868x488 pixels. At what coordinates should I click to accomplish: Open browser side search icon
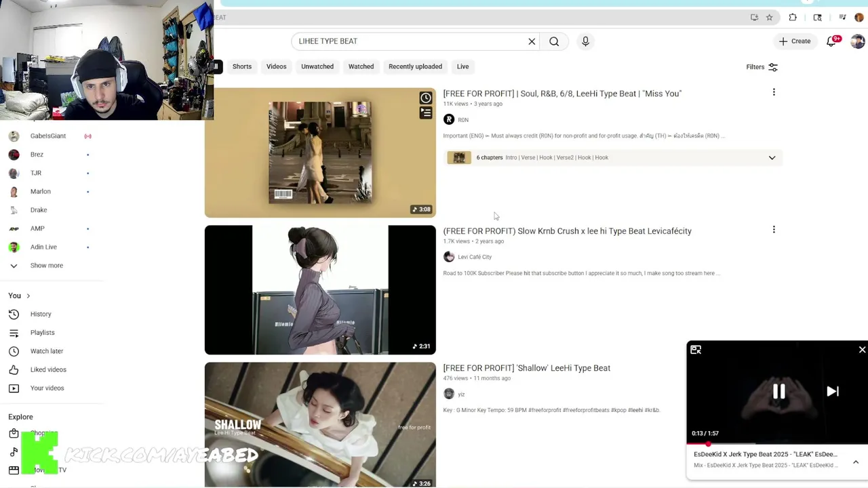pyautogui.click(x=817, y=18)
